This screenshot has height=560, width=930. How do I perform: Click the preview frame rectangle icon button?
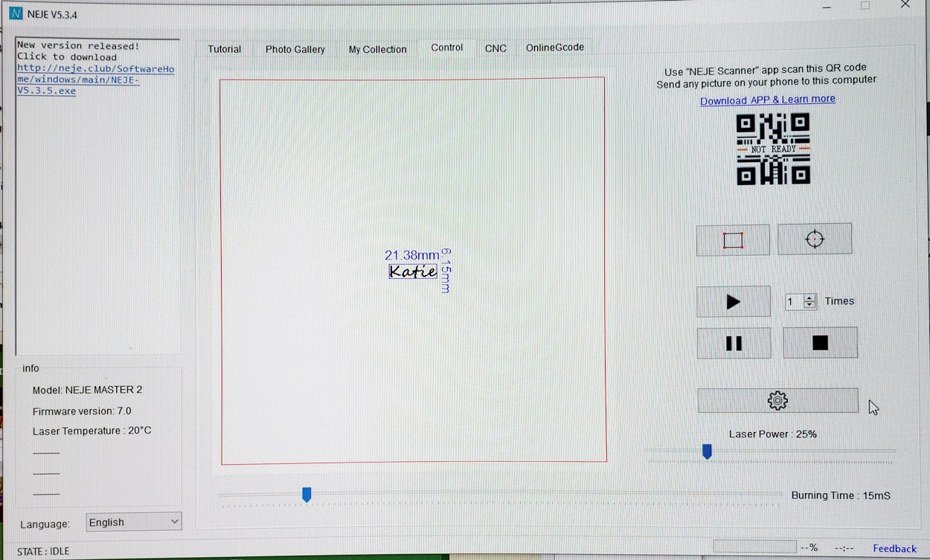[x=733, y=240]
